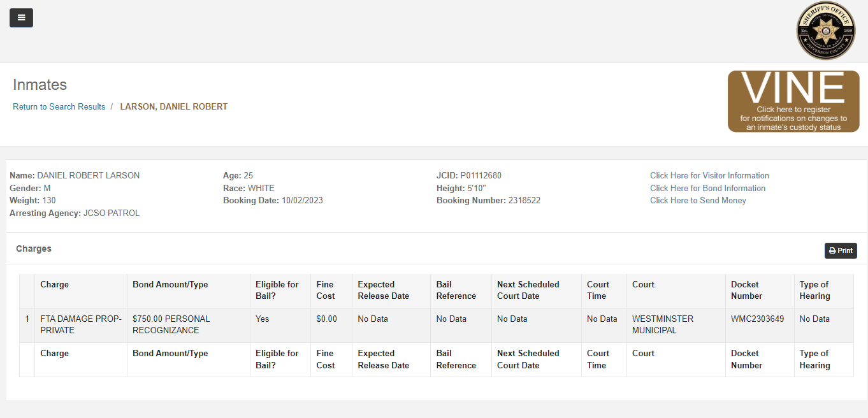
Task: Open the VINE notification registration banner
Action: click(793, 101)
